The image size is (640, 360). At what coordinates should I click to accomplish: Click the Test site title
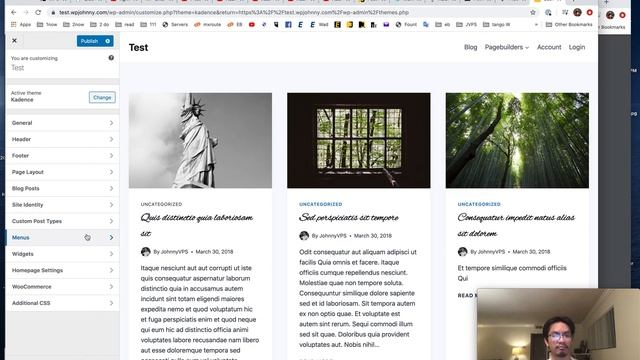click(x=138, y=47)
